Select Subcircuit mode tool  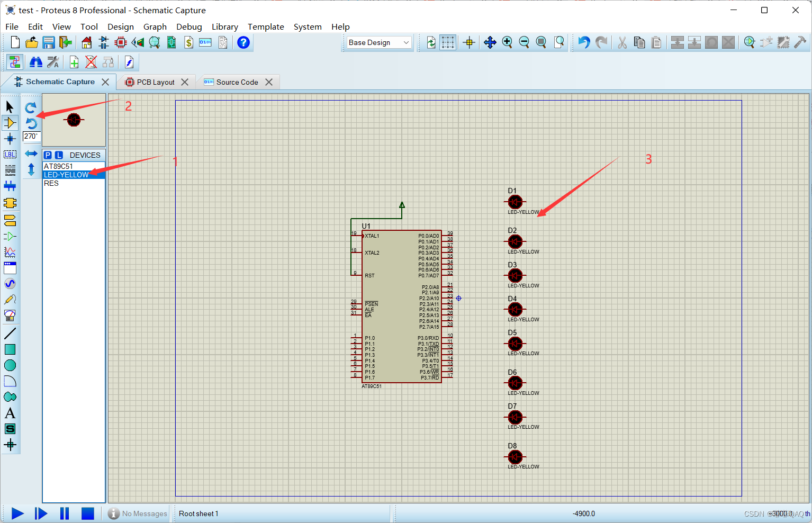click(10, 203)
